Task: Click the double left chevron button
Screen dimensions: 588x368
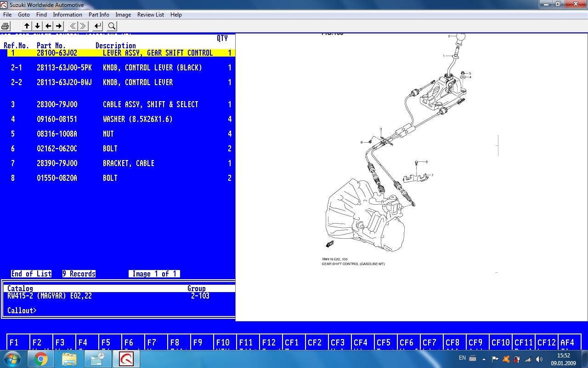Action: click(x=73, y=26)
